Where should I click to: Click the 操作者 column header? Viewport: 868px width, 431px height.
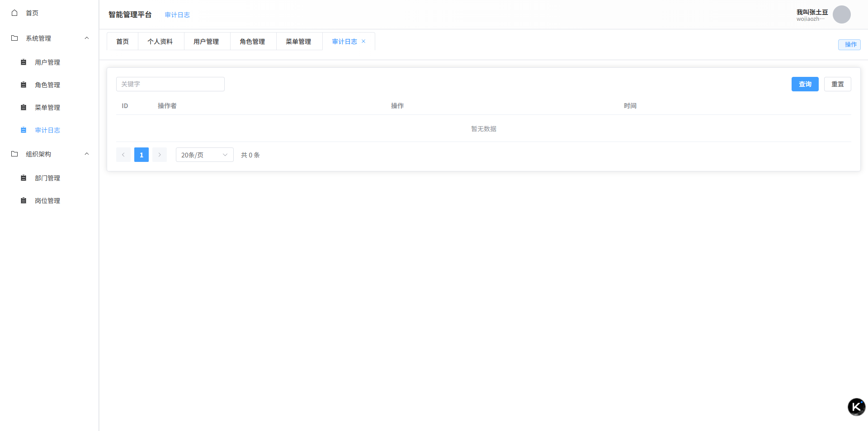167,106
